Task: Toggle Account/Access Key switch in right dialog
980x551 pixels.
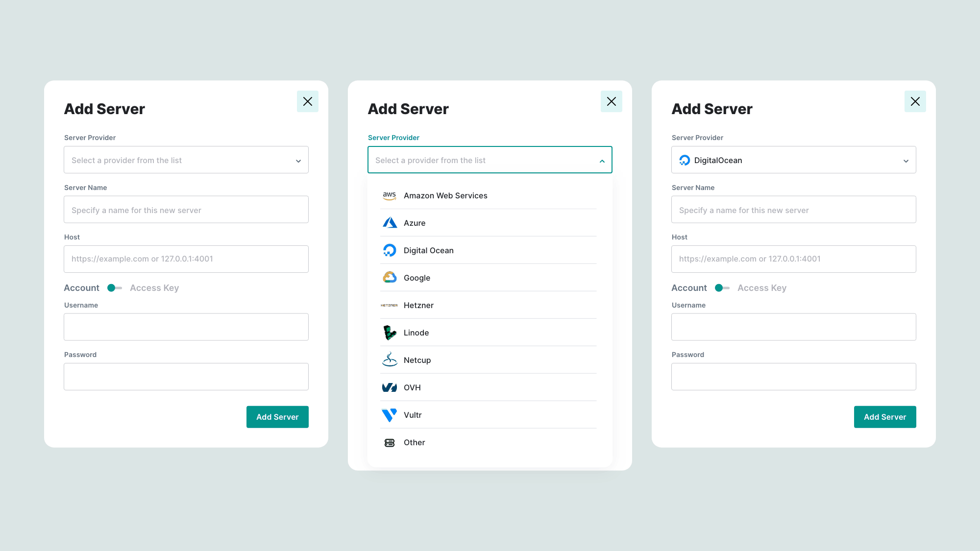Action: coord(722,288)
